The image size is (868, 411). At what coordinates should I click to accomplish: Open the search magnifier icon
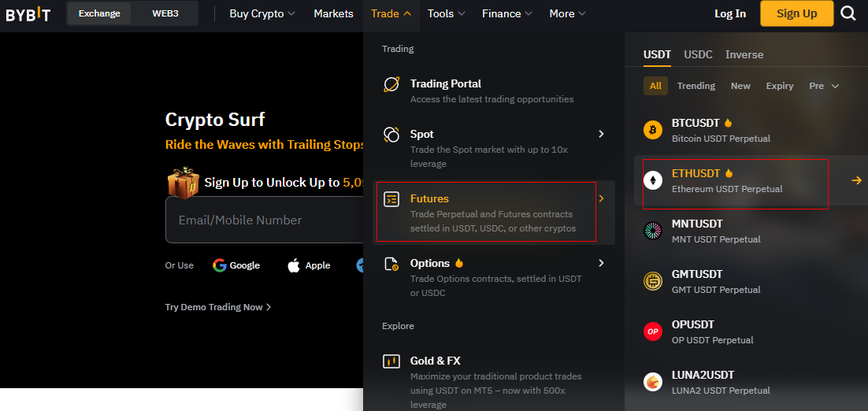[848, 13]
